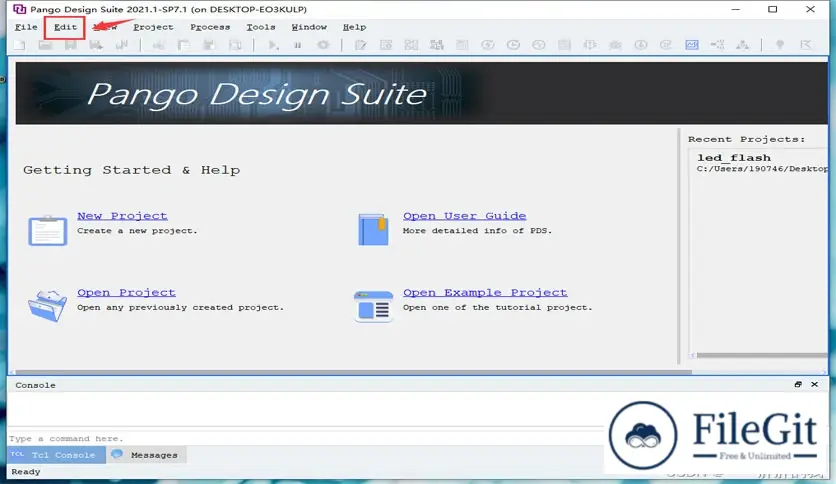This screenshot has height=484, width=836.
Task: Click the recent project path C:/Users/190746/Desktop
Action: point(762,169)
